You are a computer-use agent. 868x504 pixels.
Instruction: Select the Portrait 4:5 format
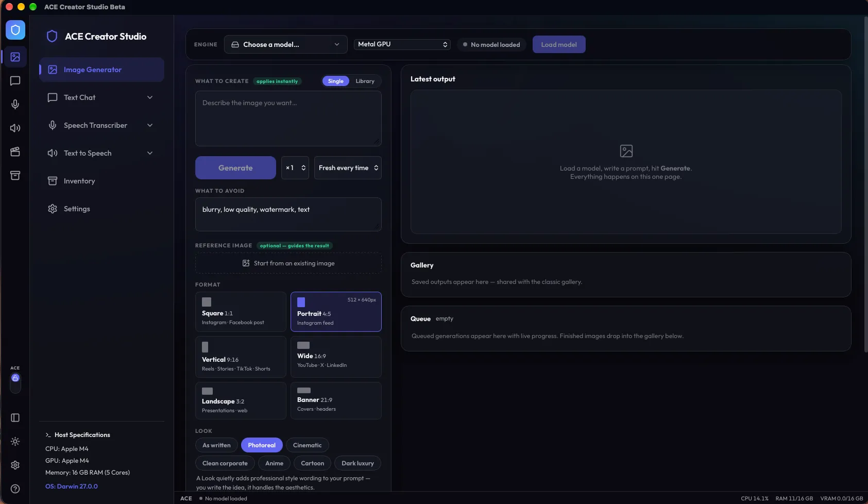click(x=336, y=312)
